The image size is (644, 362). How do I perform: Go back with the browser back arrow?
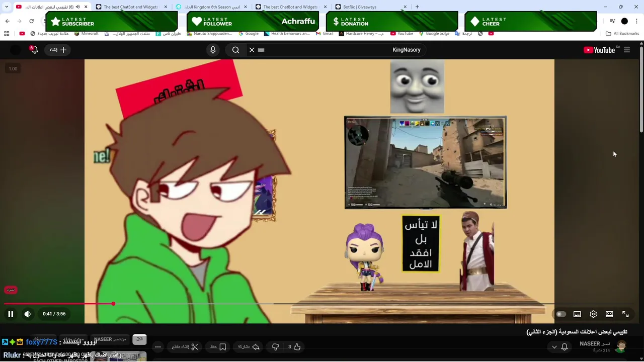pos(7,21)
